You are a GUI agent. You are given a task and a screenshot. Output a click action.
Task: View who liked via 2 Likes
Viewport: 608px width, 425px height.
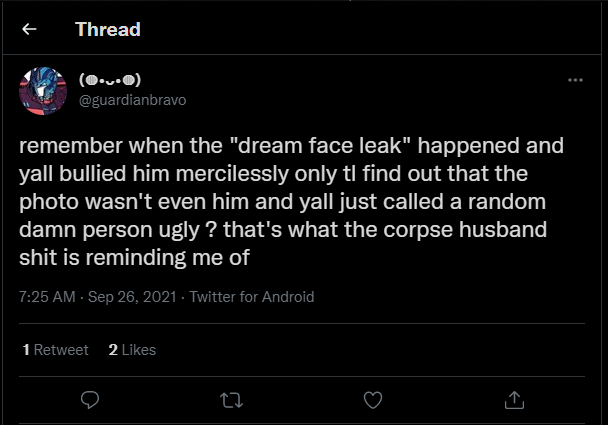click(132, 350)
